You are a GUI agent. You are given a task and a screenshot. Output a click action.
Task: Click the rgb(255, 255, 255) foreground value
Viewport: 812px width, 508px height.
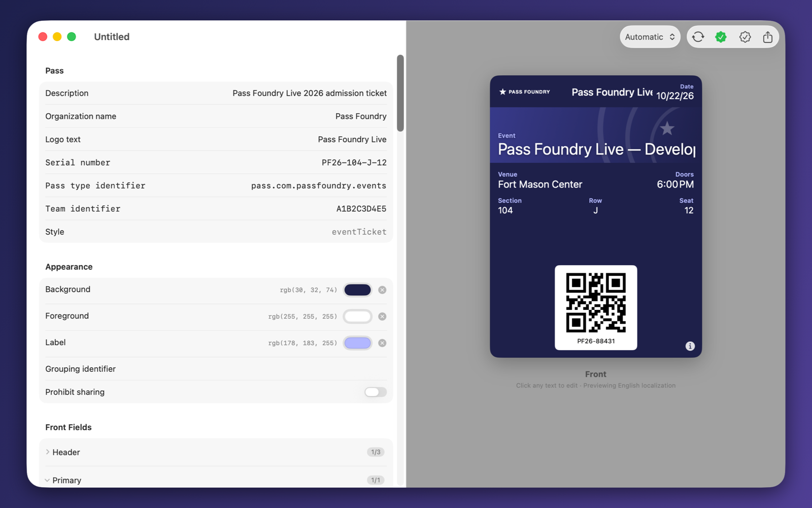coord(302,316)
